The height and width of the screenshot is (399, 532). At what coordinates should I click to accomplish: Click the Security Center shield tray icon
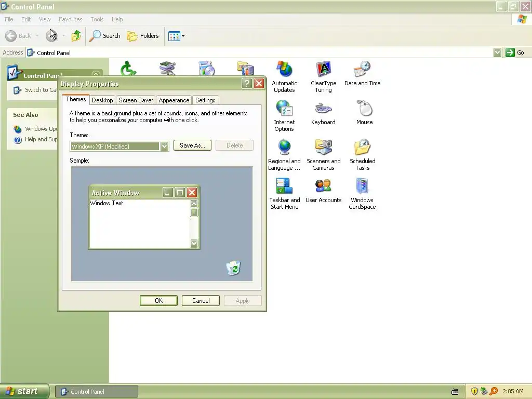point(474,391)
